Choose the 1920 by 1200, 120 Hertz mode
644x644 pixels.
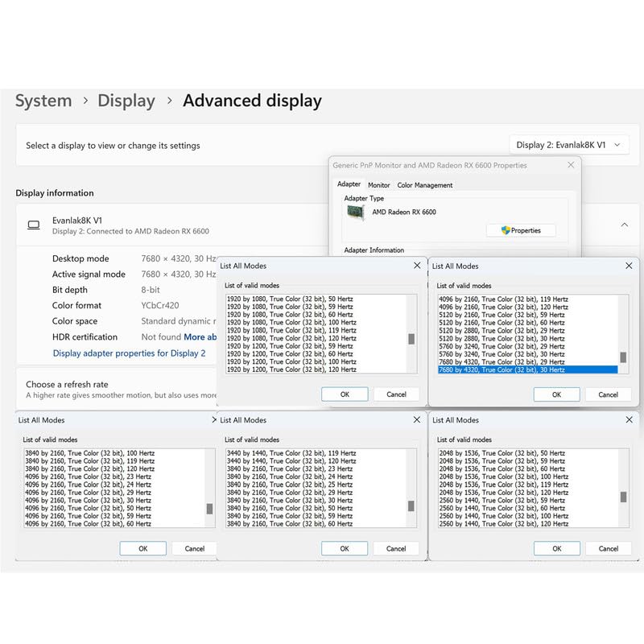click(291, 369)
